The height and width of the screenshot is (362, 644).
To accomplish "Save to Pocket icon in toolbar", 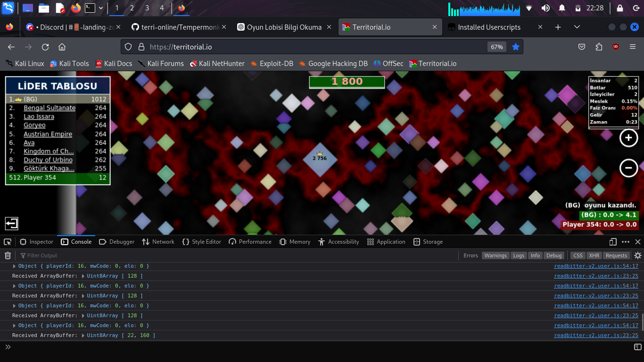I will click(x=582, y=47).
